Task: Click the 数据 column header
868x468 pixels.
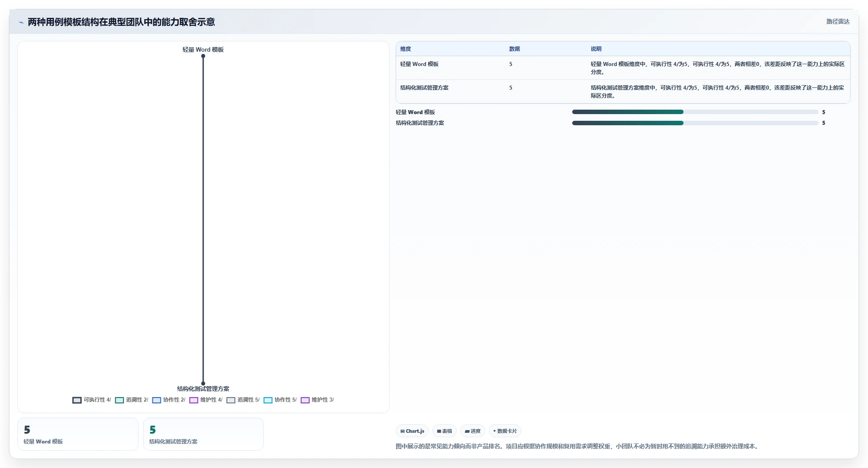Action: (515, 49)
